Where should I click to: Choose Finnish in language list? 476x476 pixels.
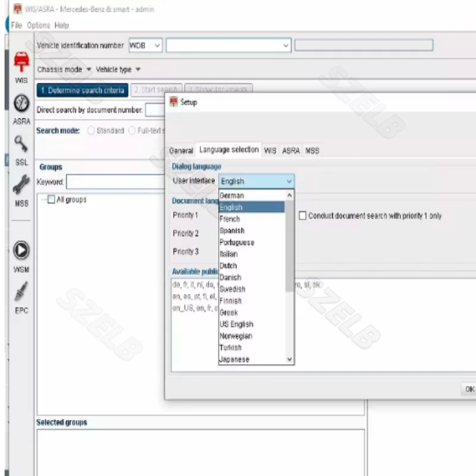(252, 300)
